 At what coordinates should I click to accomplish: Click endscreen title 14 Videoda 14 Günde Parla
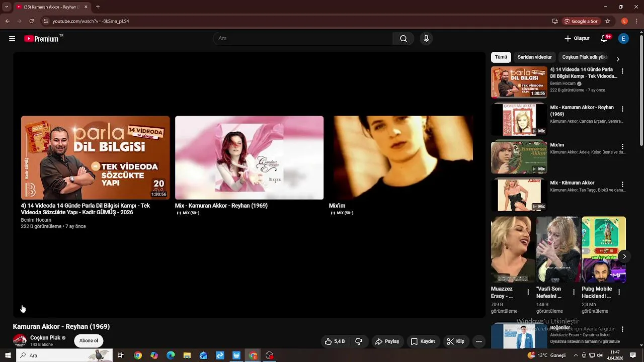[86, 209]
